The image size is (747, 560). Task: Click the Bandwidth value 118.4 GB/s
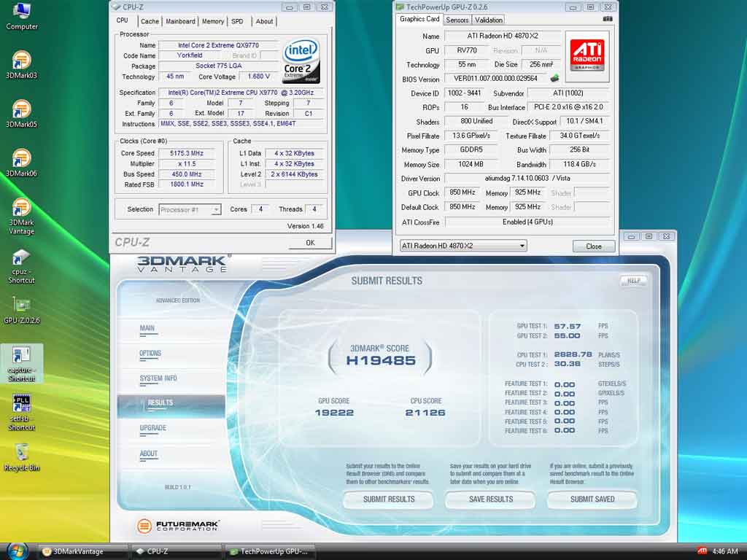[x=579, y=164]
